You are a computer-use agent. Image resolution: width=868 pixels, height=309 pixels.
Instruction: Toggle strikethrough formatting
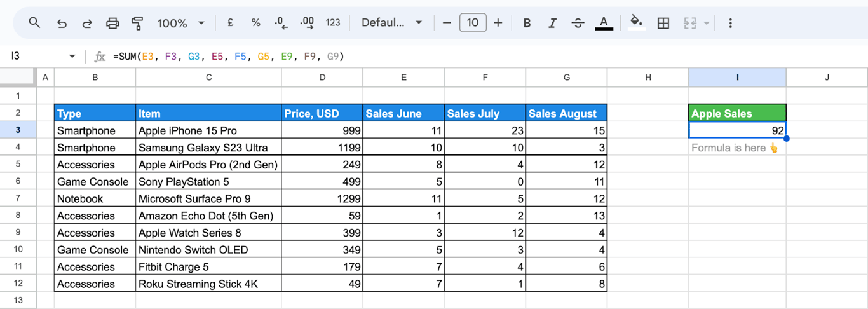(578, 24)
